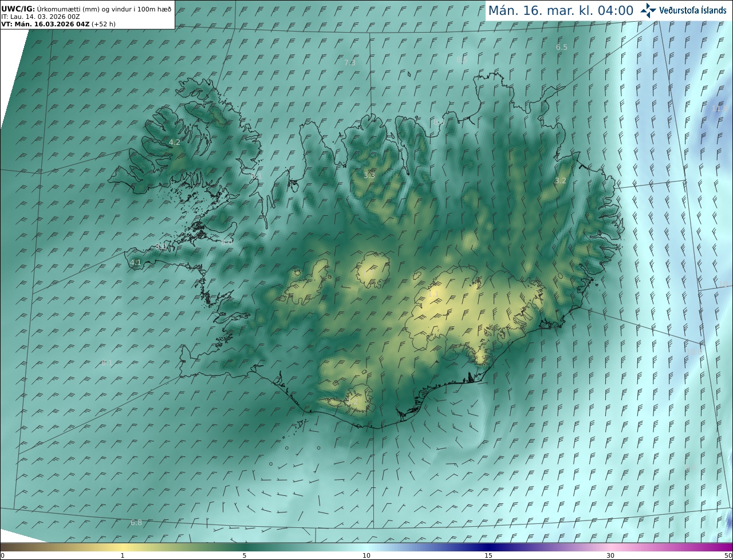Screen dimensions: 733x560
Task: Click the 10 tick on the colour scale
Action: (366, 555)
